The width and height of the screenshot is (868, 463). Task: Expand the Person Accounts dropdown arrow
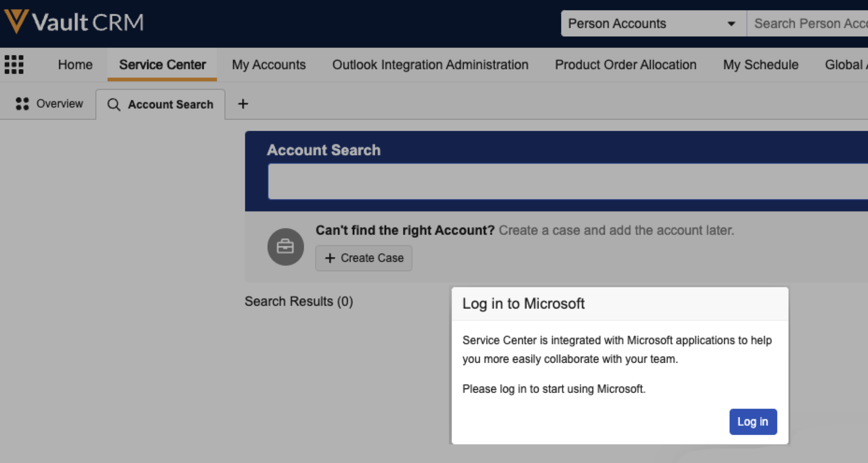coord(731,24)
